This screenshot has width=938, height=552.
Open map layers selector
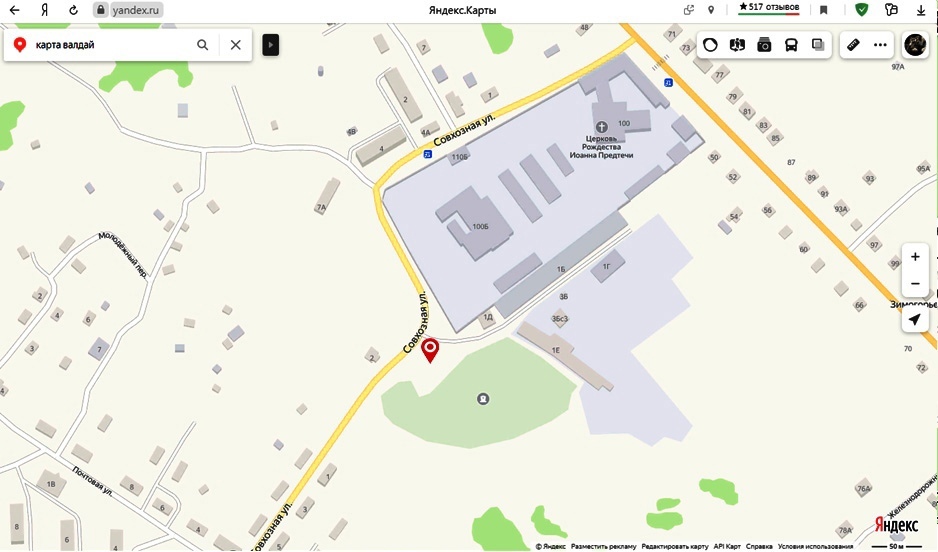pos(818,45)
